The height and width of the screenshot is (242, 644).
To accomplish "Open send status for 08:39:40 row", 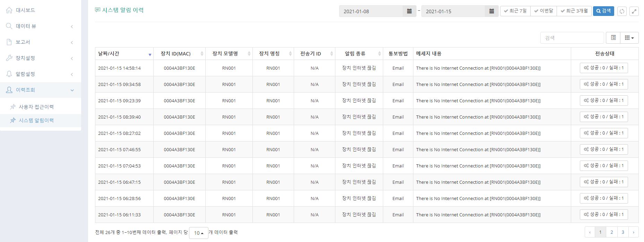I will pyautogui.click(x=604, y=117).
